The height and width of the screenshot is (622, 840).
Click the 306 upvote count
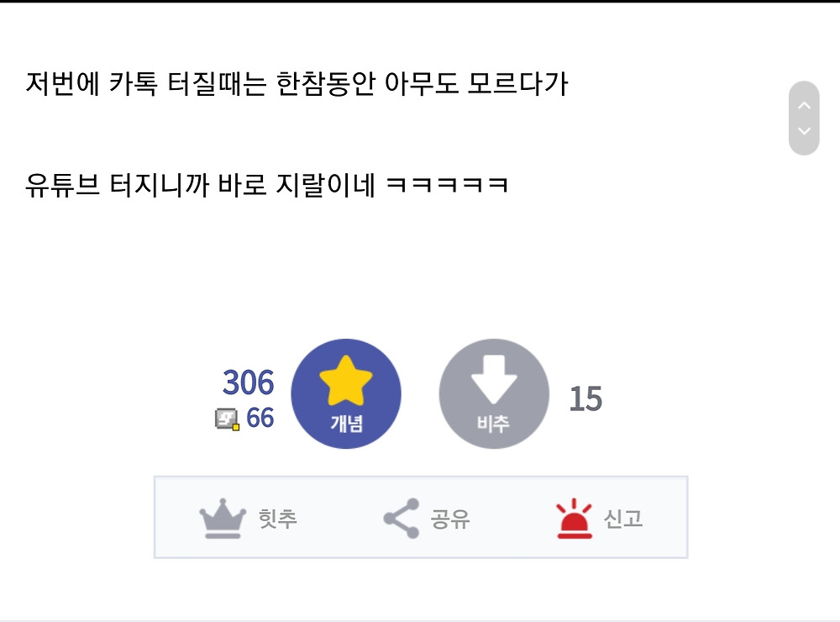[248, 382]
